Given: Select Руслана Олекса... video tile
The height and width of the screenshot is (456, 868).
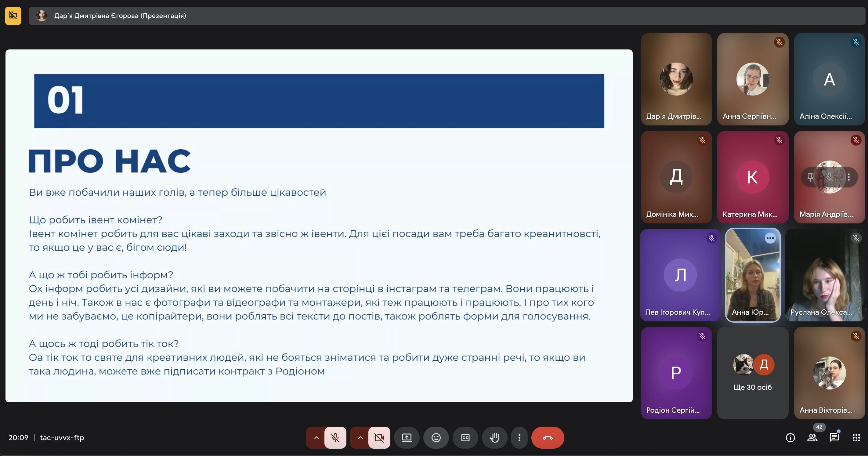Looking at the screenshot, I should pyautogui.click(x=824, y=275).
